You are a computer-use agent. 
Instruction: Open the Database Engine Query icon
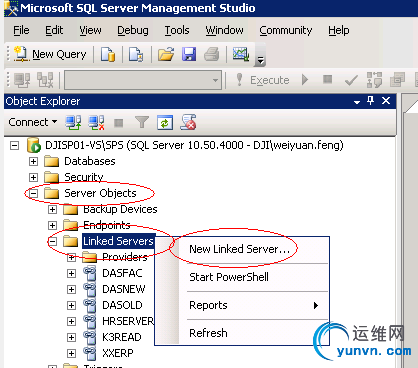pos(108,54)
